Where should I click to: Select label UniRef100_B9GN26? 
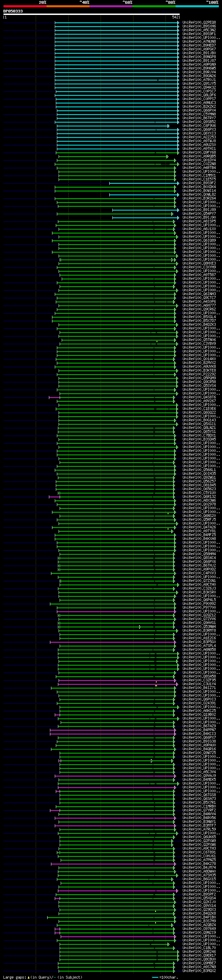[199, 76]
